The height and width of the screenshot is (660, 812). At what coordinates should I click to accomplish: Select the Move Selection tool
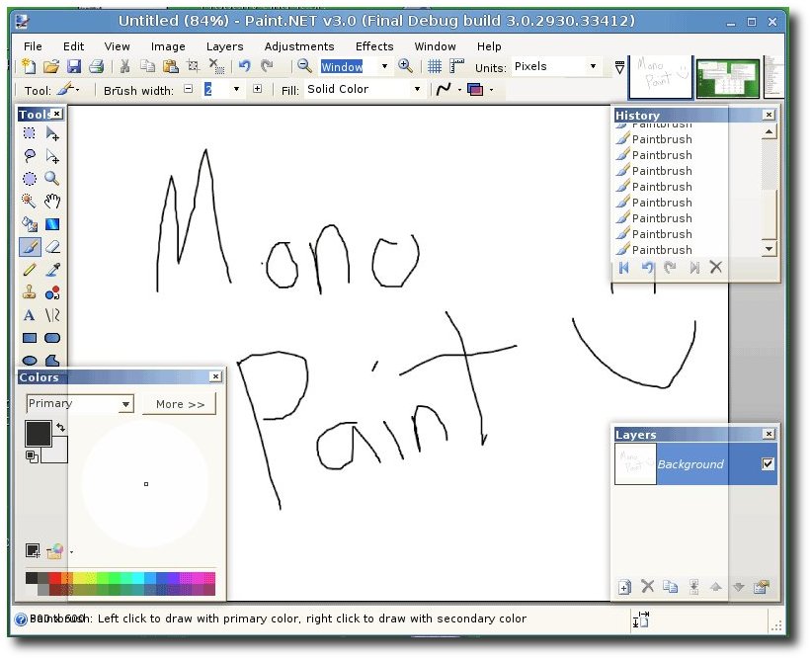point(52,156)
